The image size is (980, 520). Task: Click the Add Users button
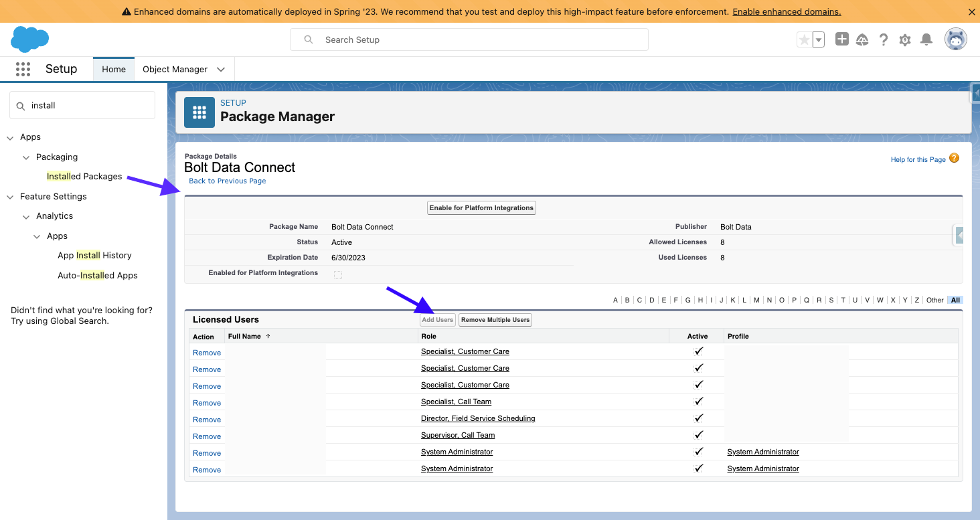438,320
